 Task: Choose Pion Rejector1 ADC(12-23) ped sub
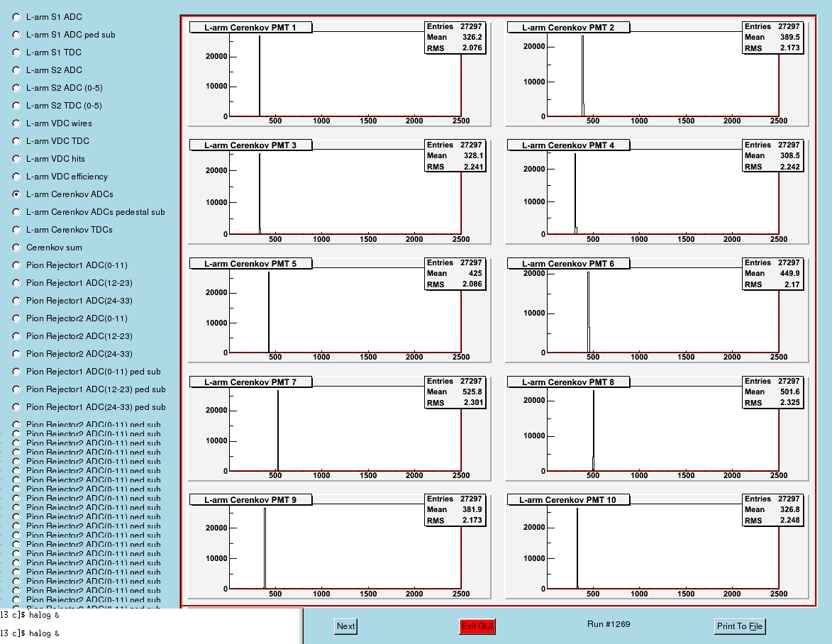[x=16, y=389]
